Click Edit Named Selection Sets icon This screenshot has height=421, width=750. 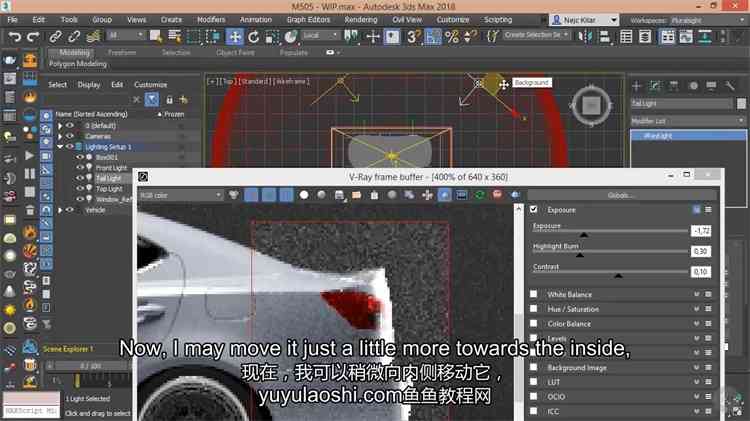tap(492, 36)
